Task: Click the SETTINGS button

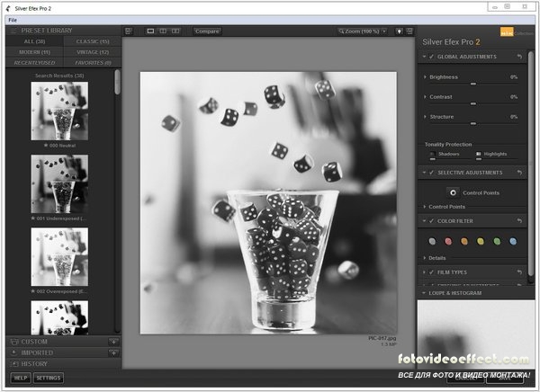Action: pos(49,378)
